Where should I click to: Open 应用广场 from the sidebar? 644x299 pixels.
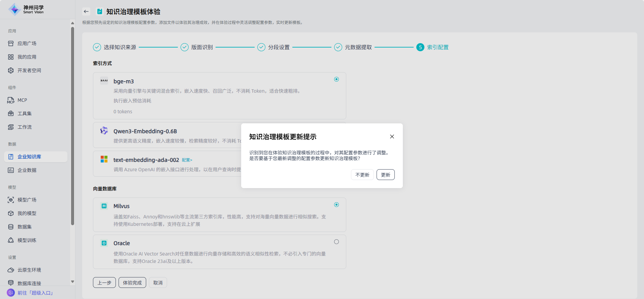click(27, 43)
